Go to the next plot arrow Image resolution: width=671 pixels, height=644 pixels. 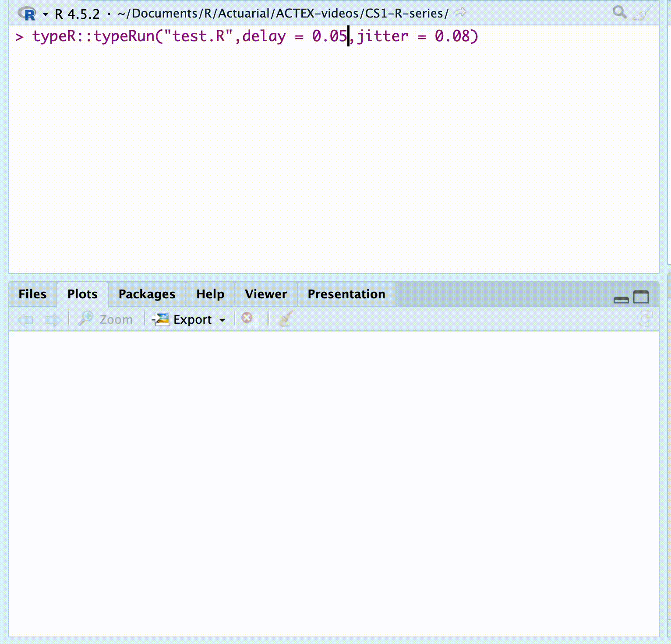[53, 320]
